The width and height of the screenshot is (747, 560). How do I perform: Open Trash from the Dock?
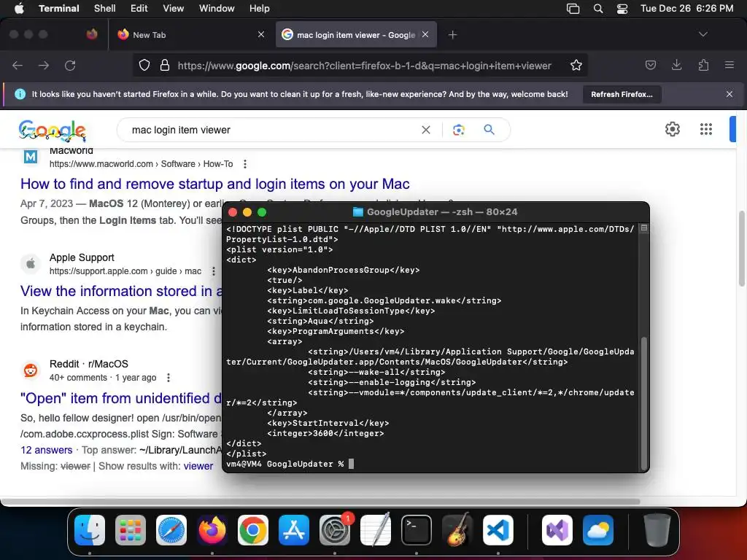pyautogui.click(x=657, y=530)
